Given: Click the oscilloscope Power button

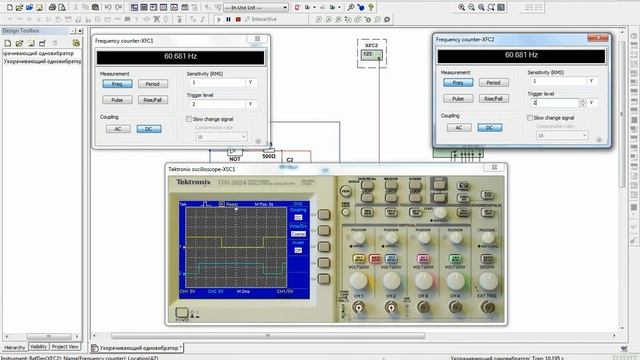Looking at the screenshot, I should tap(182, 313).
